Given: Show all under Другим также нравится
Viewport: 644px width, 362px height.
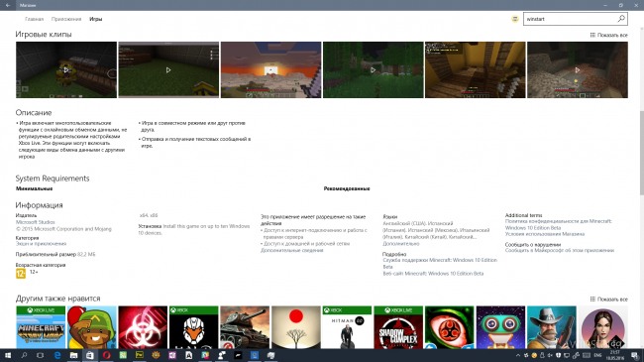Looking at the screenshot, I should pos(608,300).
